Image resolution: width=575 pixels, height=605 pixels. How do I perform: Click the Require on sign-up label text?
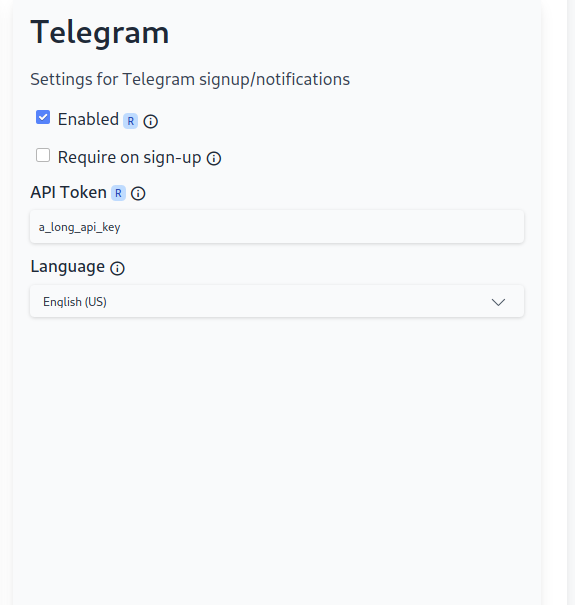130,157
